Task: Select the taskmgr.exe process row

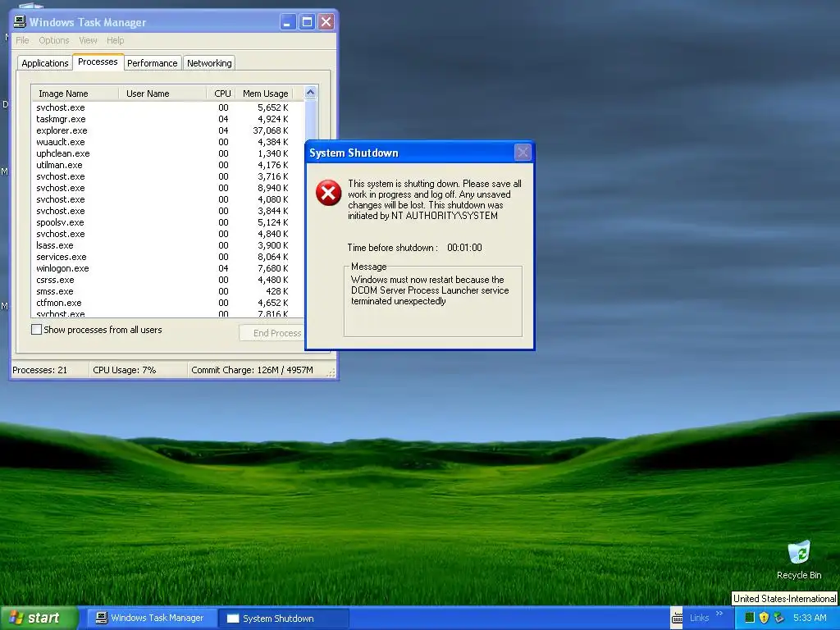Action: click(x=167, y=119)
